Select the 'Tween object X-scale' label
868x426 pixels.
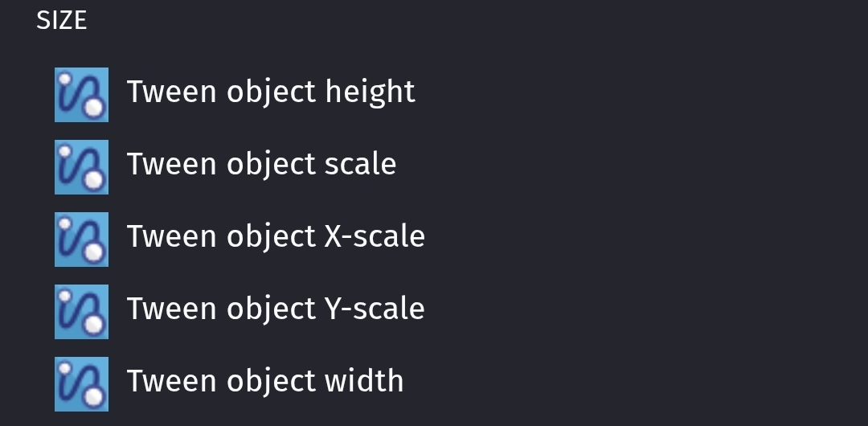[x=276, y=237]
